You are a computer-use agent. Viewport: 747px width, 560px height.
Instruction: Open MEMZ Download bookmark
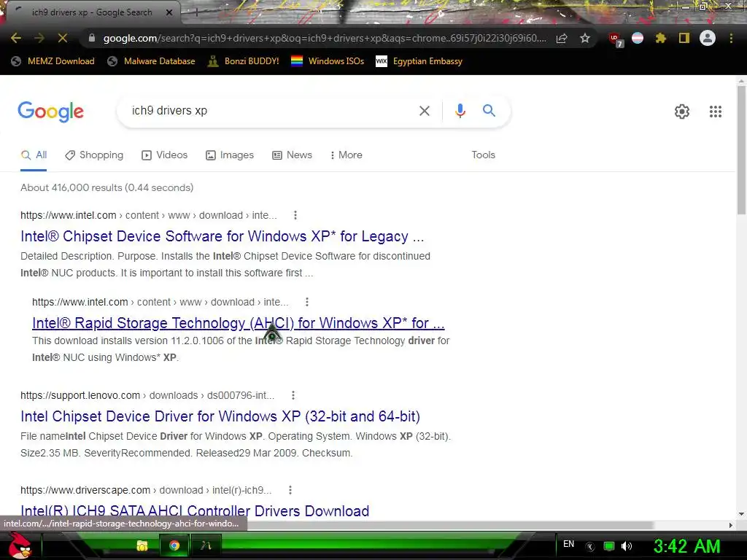pyautogui.click(x=53, y=61)
